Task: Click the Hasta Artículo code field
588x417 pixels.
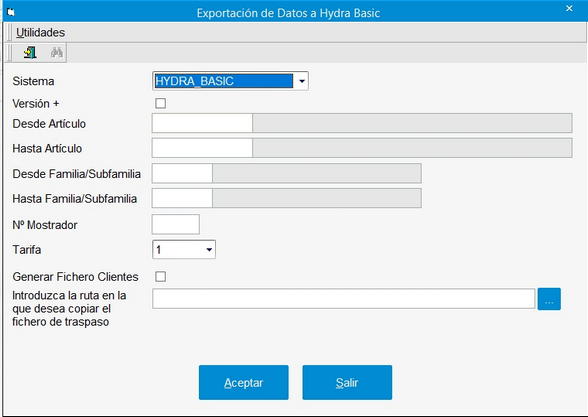Action: pos(202,148)
